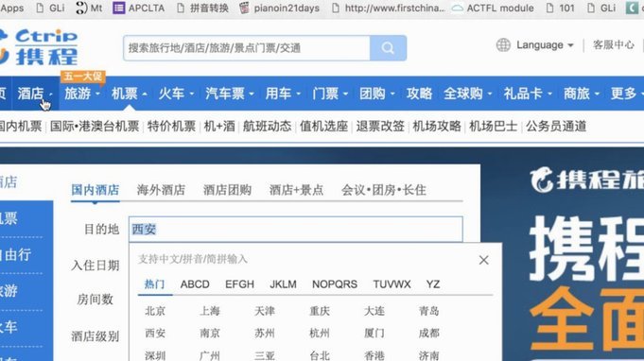Open the Language dropdown
Image resolution: width=644 pixels, height=361 pixels.
point(545,44)
